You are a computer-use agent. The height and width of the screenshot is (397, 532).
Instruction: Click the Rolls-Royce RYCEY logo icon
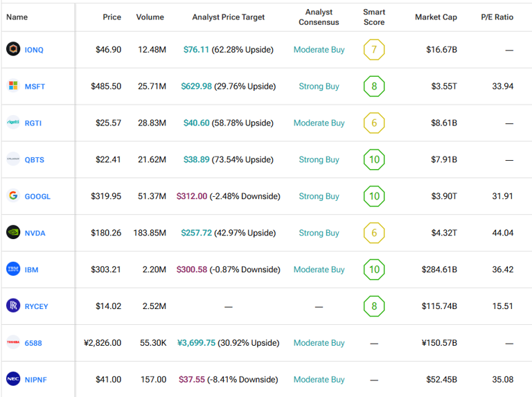[13, 306]
